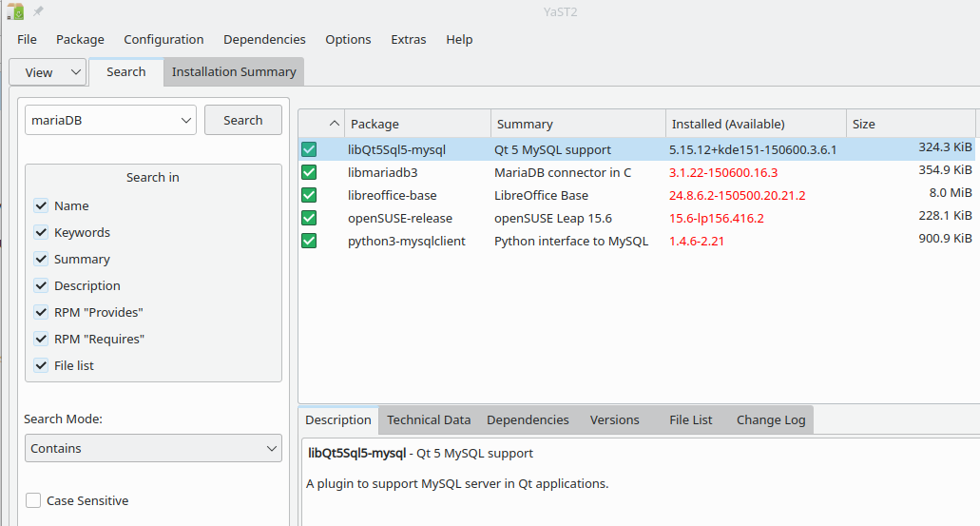This screenshot has height=526, width=980.
Task: Click version 24.8.6.2-150500.20.21.2
Action: coord(737,195)
